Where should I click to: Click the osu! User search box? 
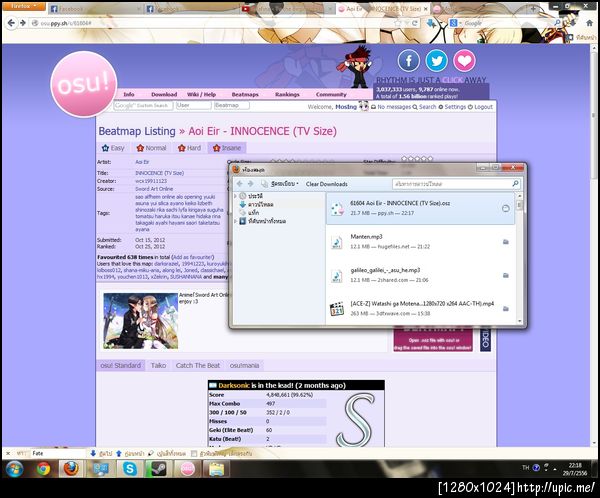(194, 105)
